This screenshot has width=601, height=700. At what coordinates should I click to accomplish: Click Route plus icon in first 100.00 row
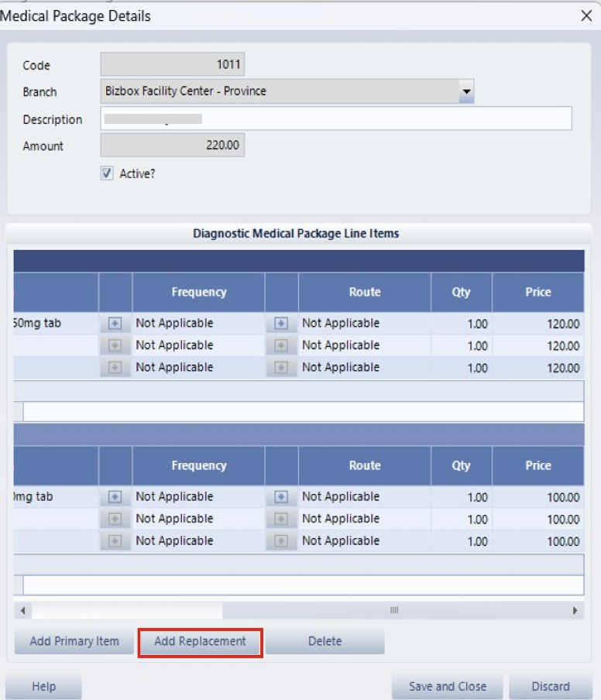(x=281, y=497)
